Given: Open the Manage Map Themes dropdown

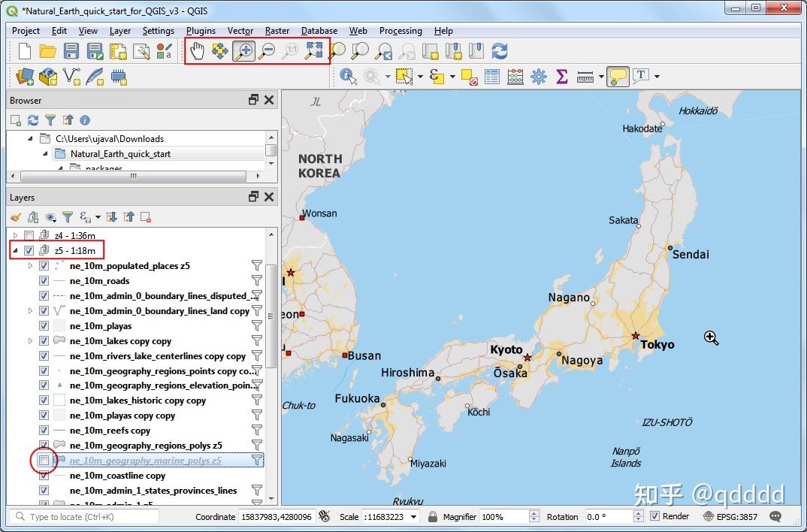Looking at the screenshot, I should (x=49, y=218).
